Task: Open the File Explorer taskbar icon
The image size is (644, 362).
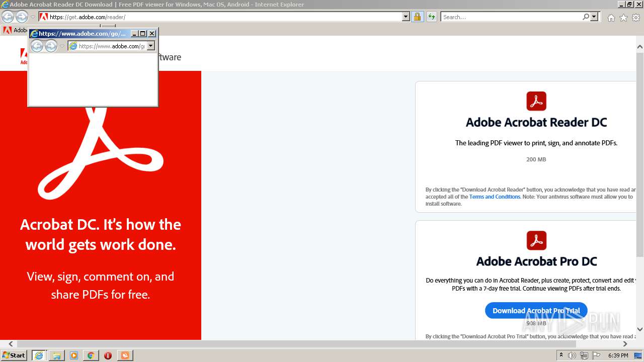Action: point(56,355)
